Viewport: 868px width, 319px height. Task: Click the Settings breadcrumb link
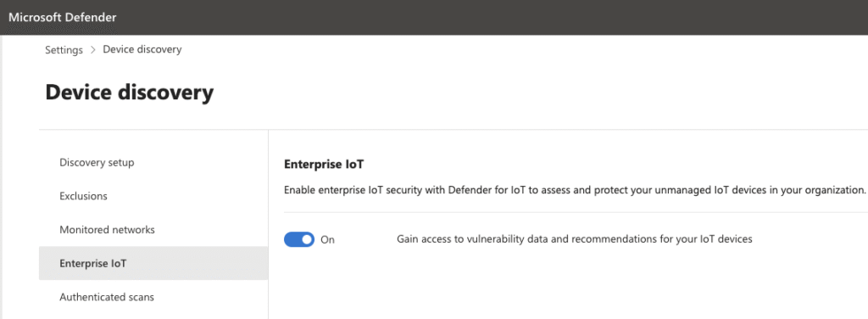pos(64,50)
